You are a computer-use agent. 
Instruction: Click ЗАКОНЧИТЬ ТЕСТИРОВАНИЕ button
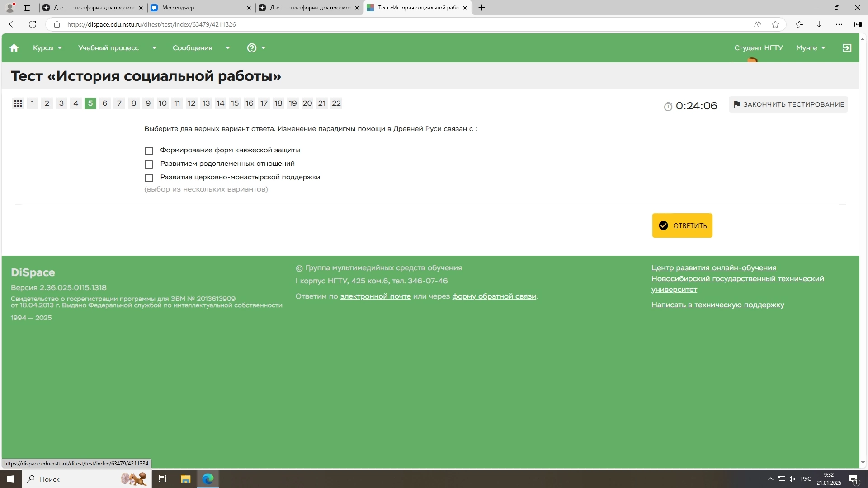click(788, 104)
